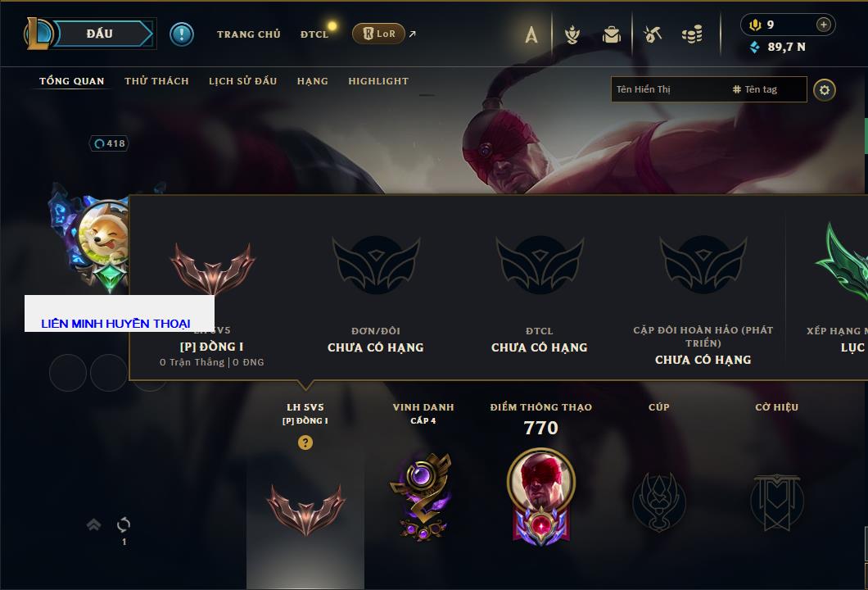Open the champion collection icon
The width and height of the screenshot is (868, 590).
click(572, 34)
